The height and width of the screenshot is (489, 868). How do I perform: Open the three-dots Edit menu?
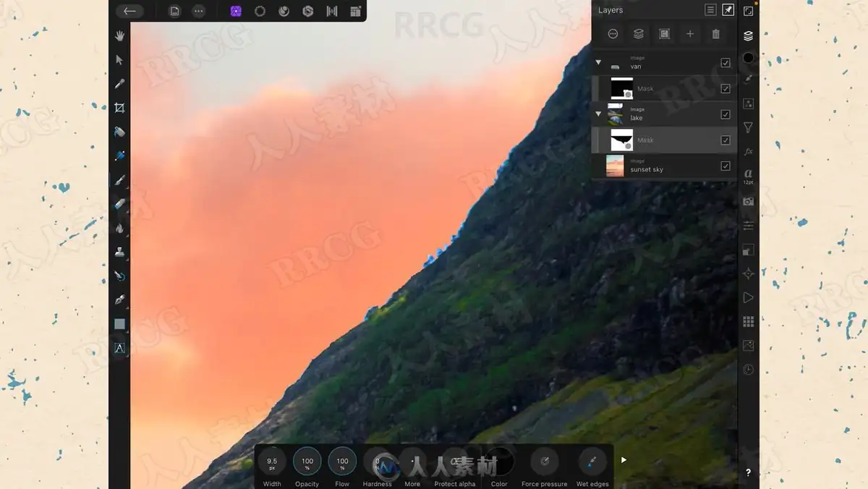pos(198,11)
